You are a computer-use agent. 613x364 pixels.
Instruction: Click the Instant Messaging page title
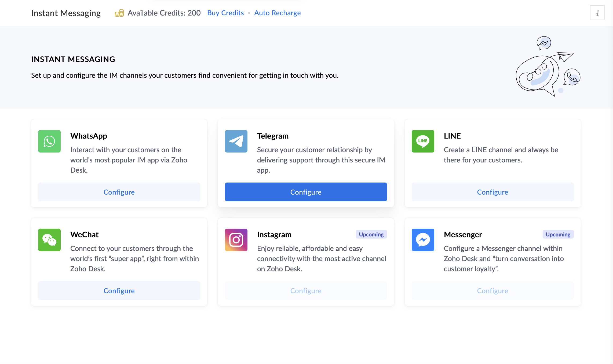pos(66,13)
